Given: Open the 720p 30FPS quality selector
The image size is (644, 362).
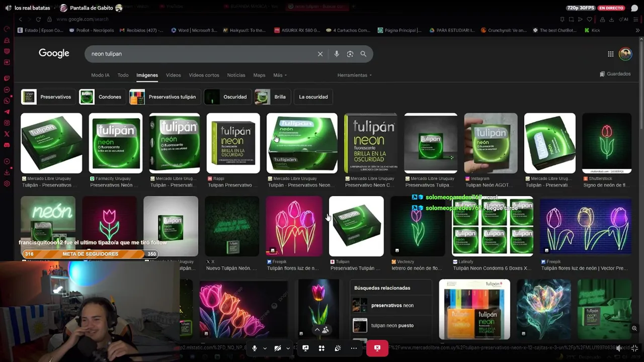Looking at the screenshot, I should (x=580, y=8).
